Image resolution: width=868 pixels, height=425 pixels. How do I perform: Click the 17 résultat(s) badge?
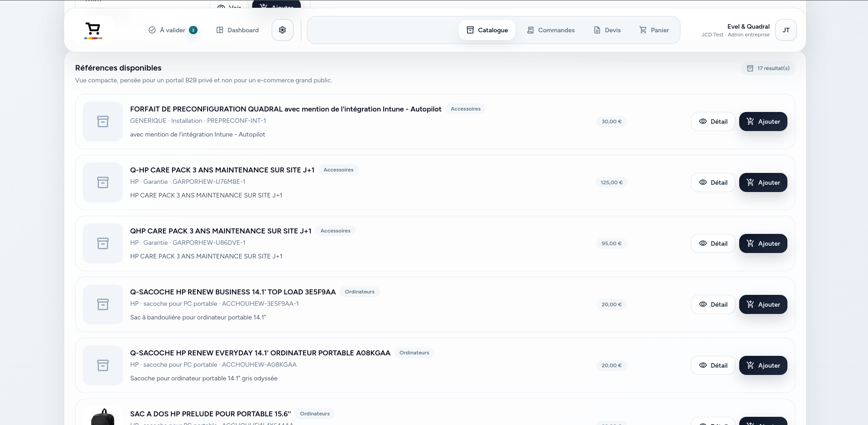click(768, 68)
